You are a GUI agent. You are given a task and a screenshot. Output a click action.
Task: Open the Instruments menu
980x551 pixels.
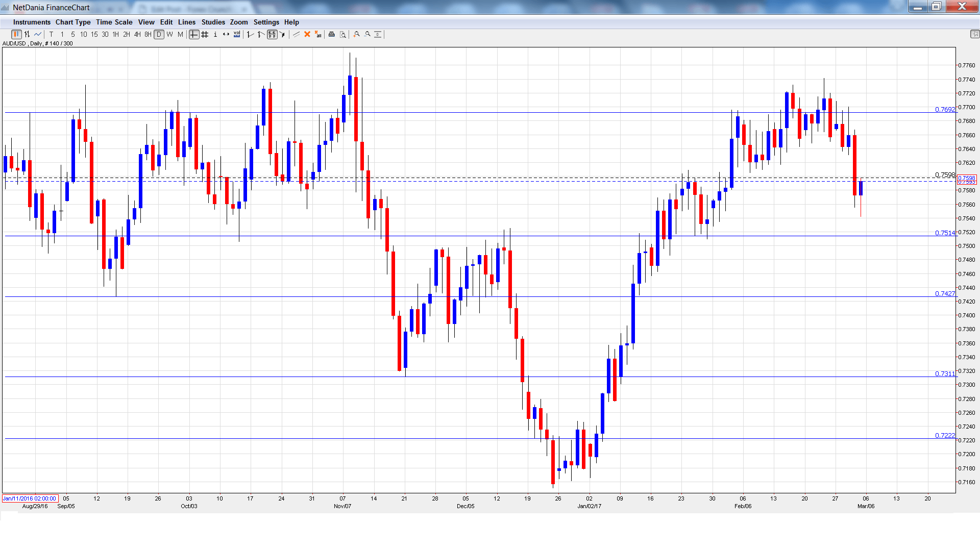tap(32, 22)
